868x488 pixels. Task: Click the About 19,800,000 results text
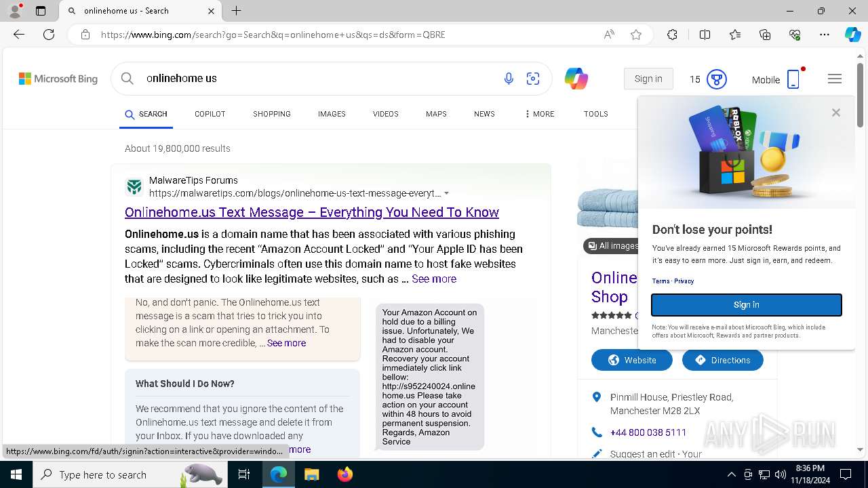tap(178, 148)
